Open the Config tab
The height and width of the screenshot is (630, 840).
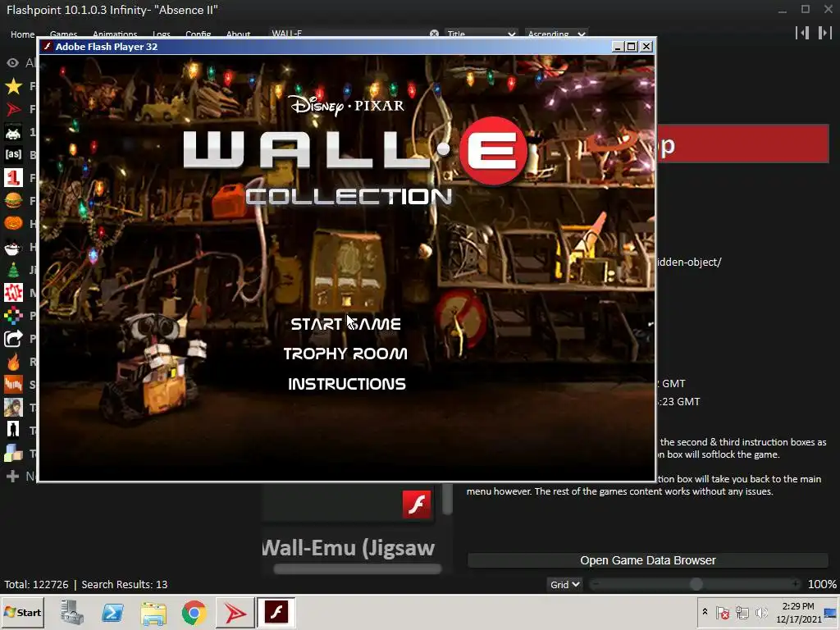(x=199, y=34)
